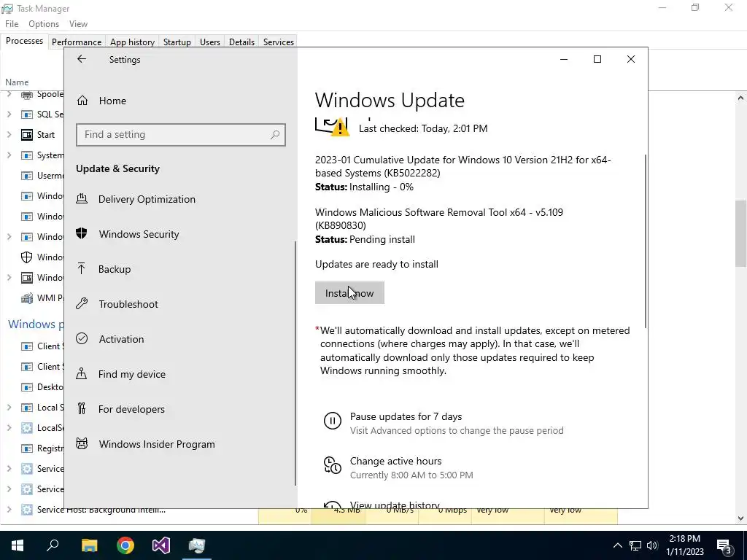Image resolution: width=747 pixels, height=560 pixels.
Task: Open the File menu in Task Manager
Action: tap(12, 24)
